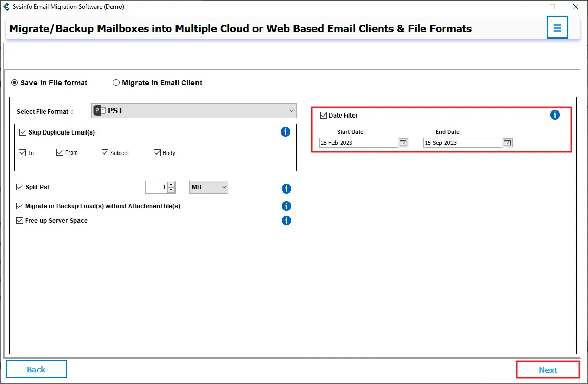The image size is (588, 384).
Task: Click info icon beside Split Pst
Action: pyautogui.click(x=286, y=188)
